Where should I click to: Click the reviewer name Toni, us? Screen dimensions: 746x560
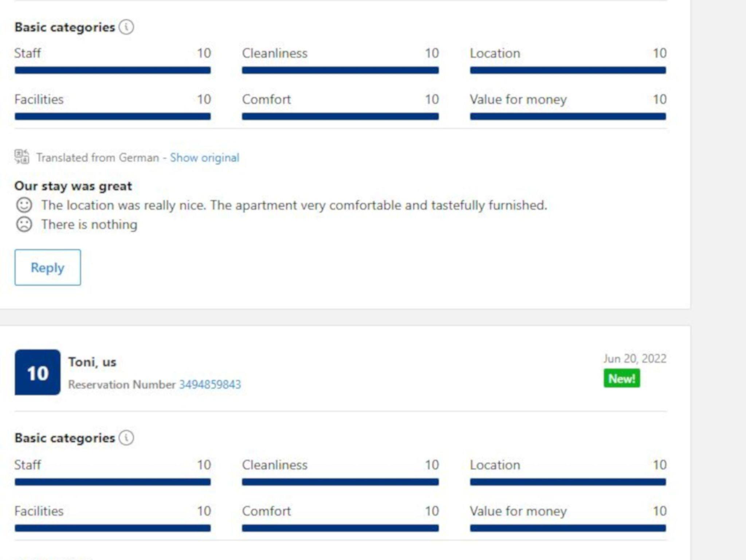[92, 362]
